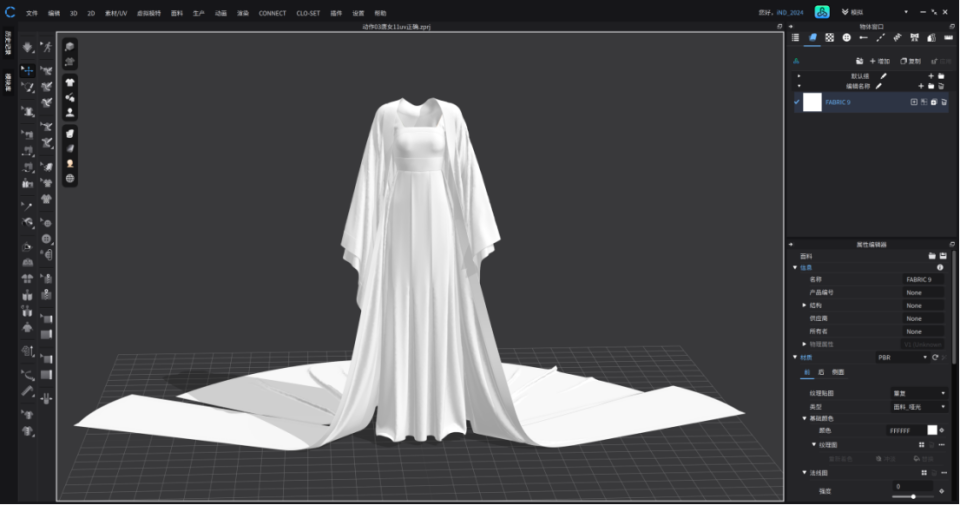Toggle the keyframe diamond beside 强度 value
The height and width of the screenshot is (505, 960).
click(x=942, y=491)
